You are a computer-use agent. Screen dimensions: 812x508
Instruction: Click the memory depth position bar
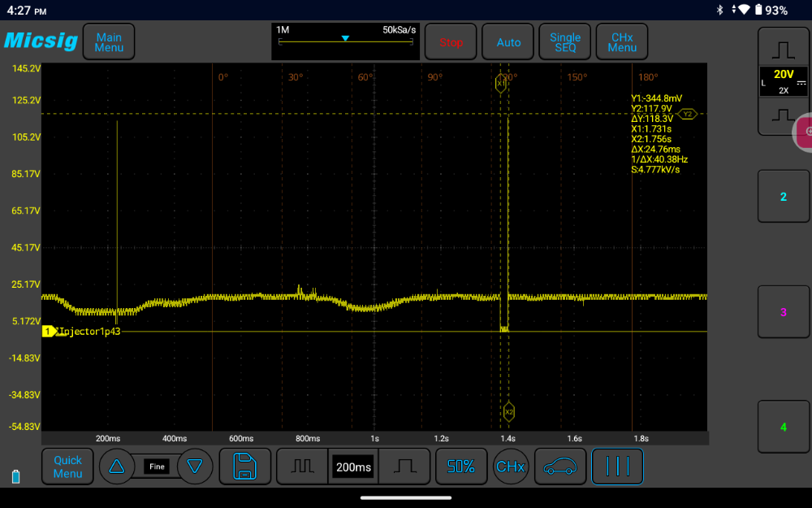pos(346,41)
